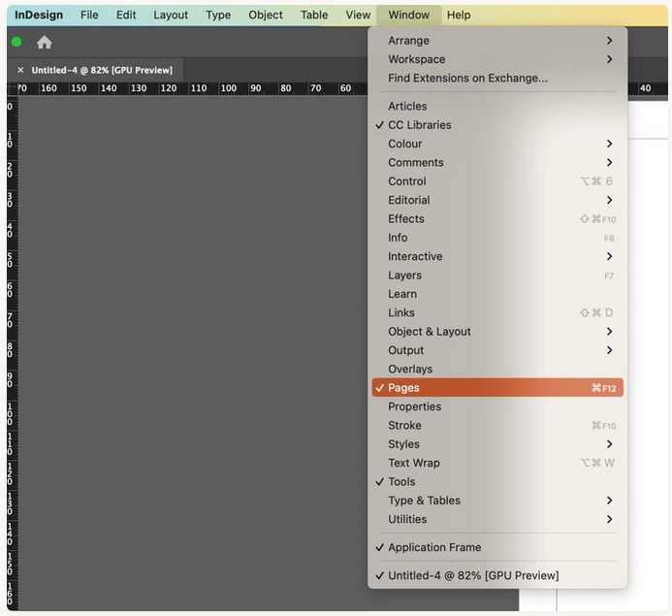Expand the Interactive submenu
Image resolution: width=672 pixels, height=616 pixels.
click(x=497, y=256)
